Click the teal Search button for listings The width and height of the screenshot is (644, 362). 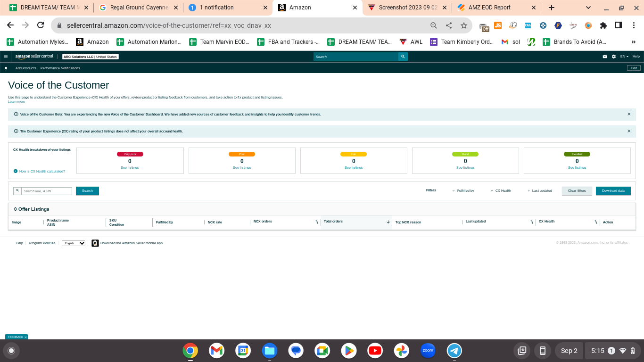click(x=87, y=191)
